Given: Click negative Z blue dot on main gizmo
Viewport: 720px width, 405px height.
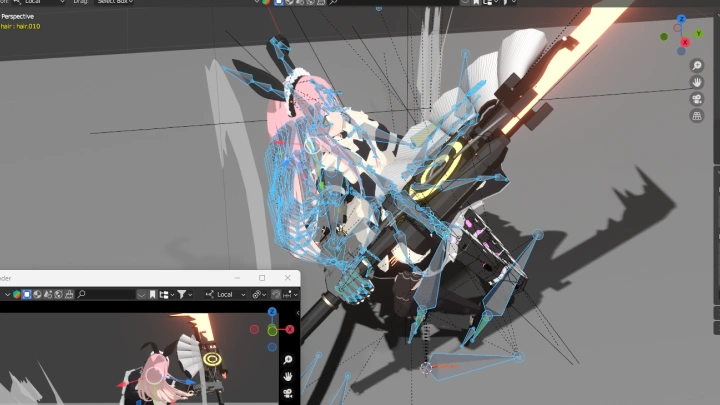Looking at the screenshot, I should pyautogui.click(x=681, y=51).
